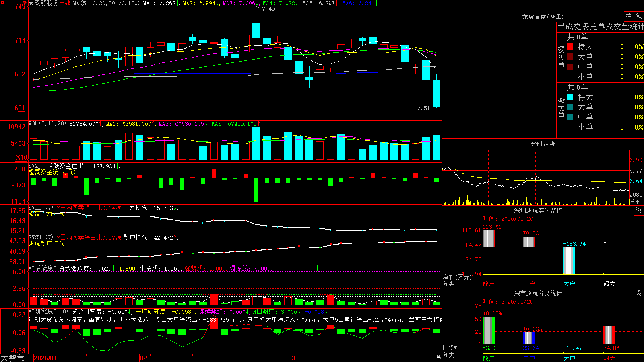Click the small red square icon at top-left corner
This screenshot has width=644, height=362.
coord(2,2)
